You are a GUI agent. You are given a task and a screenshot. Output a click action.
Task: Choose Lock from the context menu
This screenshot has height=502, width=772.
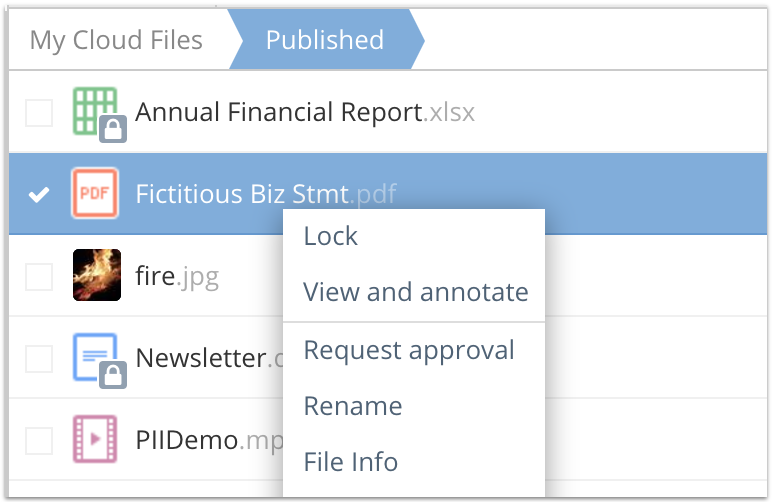pyautogui.click(x=331, y=237)
